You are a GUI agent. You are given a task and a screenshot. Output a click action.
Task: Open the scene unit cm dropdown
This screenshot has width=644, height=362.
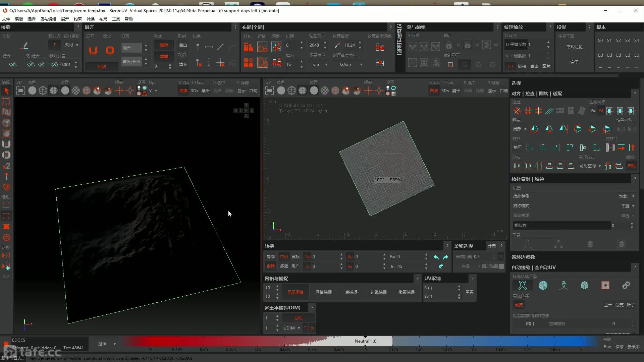320,64
